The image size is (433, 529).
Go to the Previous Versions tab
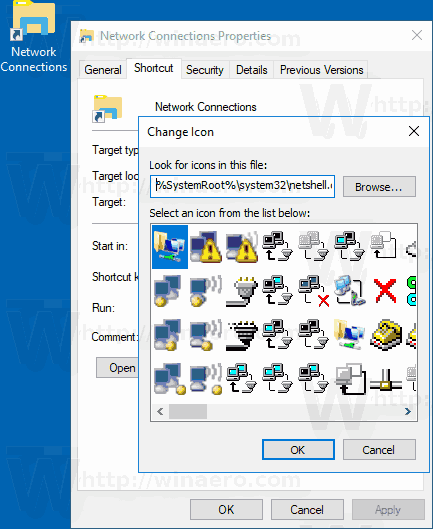(x=321, y=70)
